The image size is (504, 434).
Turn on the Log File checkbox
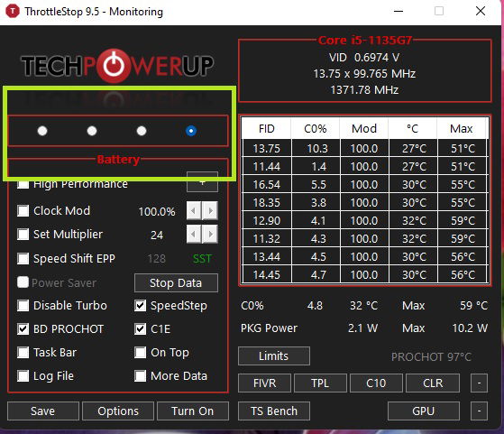click(23, 375)
